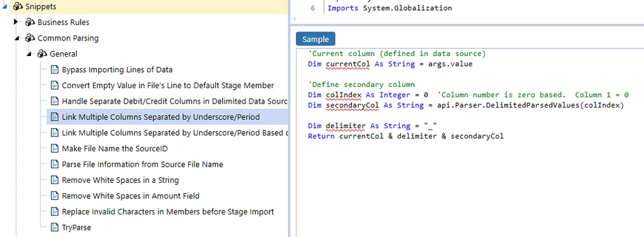
Task: Click document icon beside Remove White Spaces in a String
Action: [54, 180]
